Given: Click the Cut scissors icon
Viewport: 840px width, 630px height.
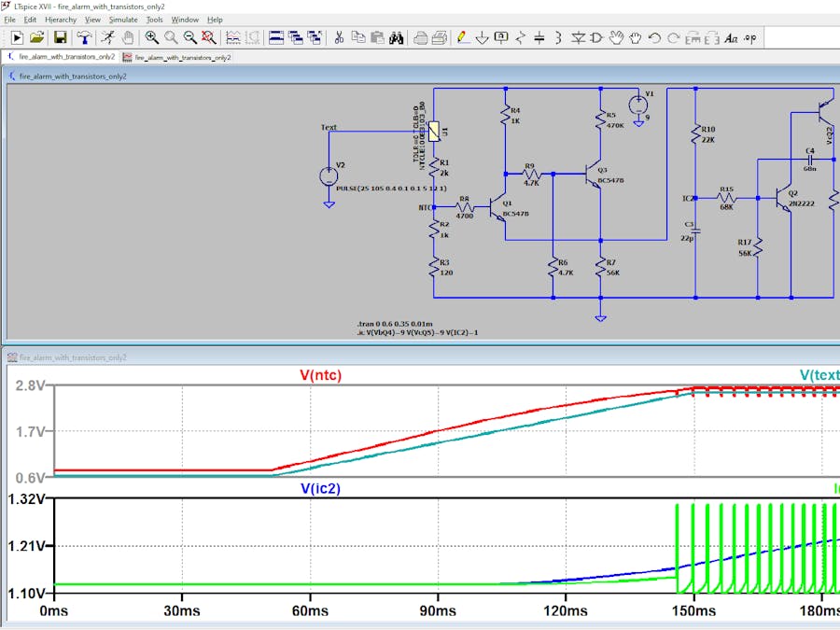Looking at the screenshot, I should pos(339,37).
